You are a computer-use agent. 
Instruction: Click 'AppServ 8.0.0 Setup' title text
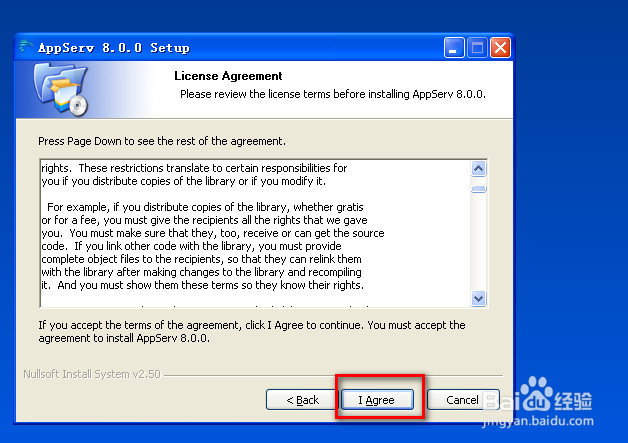tap(114, 48)
